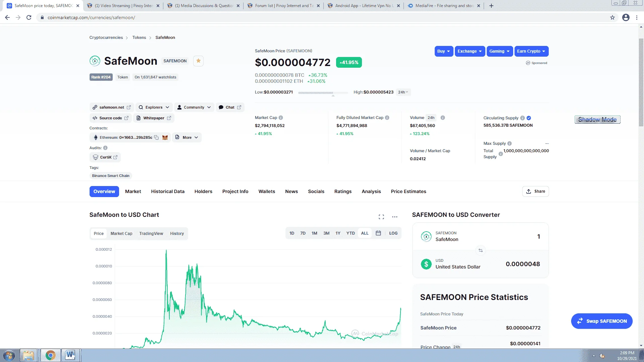Open File Explorer from taskbar

pos(29,355)
